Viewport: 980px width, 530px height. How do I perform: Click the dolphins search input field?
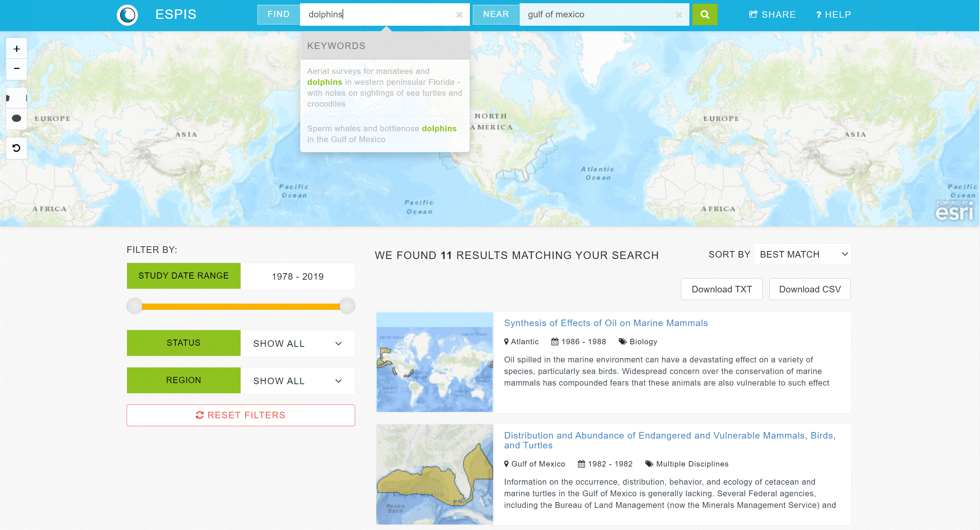pos(384,15)
